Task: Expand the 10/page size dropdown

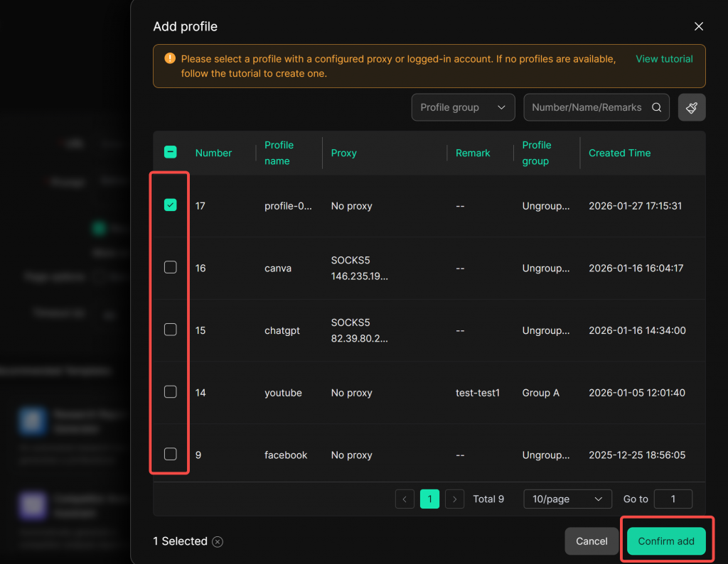Action: [567, 499]
